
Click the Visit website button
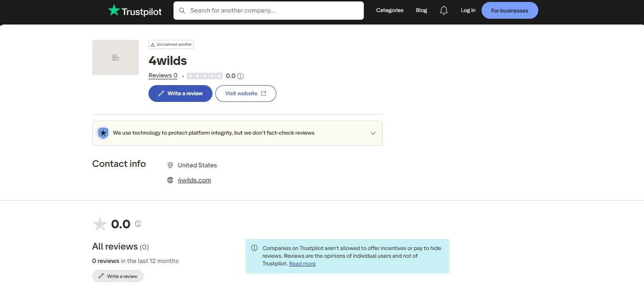pos(246,93)
